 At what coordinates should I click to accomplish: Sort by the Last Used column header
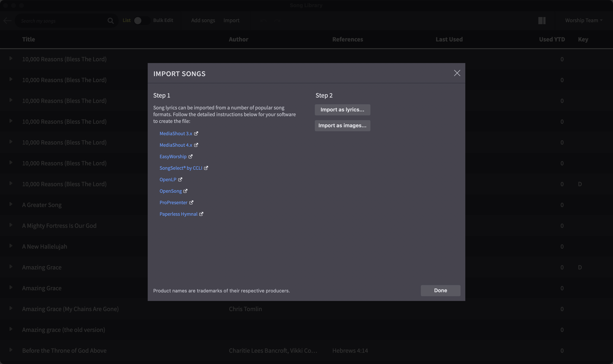tap(449, 39)
